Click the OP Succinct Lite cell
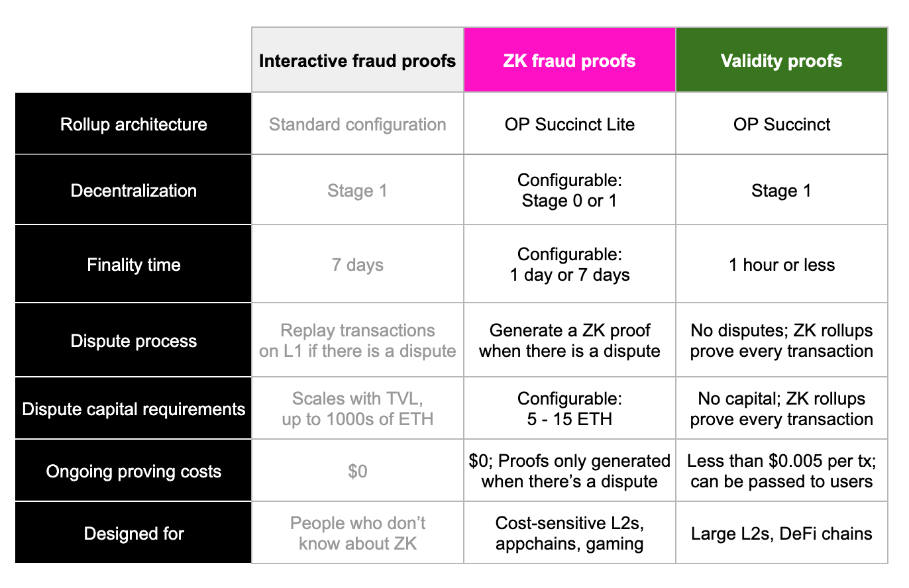This screenshot has width=909, height=588. click(569, 124)
